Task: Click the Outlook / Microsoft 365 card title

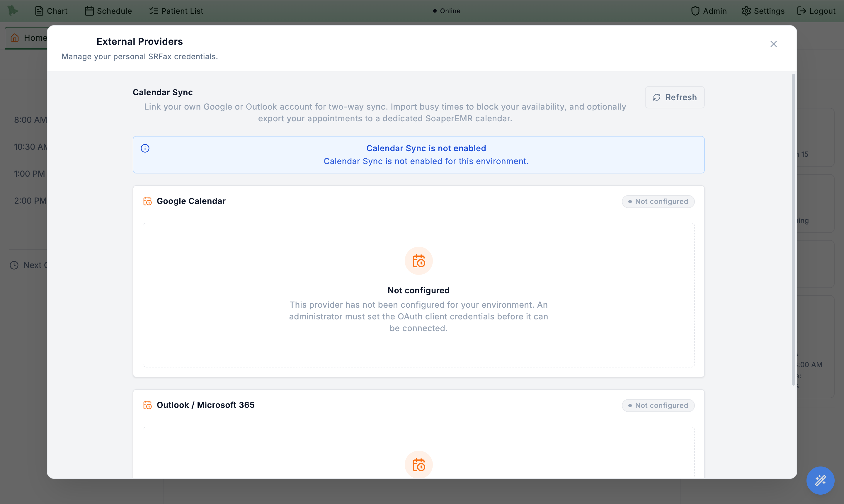Action: click(x=205, y=405)
